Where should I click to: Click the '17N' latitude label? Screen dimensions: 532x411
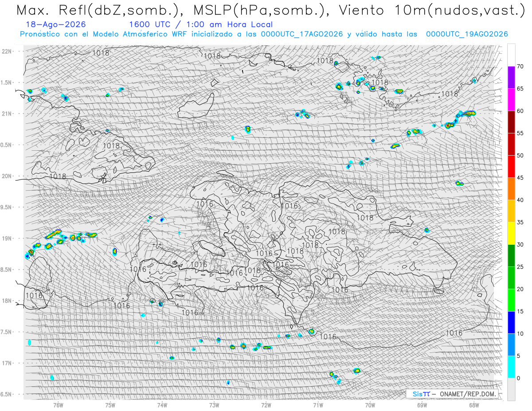tap(7, 363)
